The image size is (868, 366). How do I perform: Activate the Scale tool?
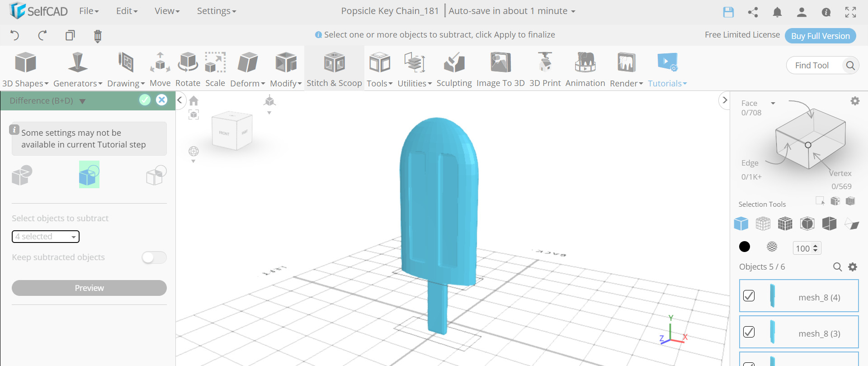tap(215, 69)
